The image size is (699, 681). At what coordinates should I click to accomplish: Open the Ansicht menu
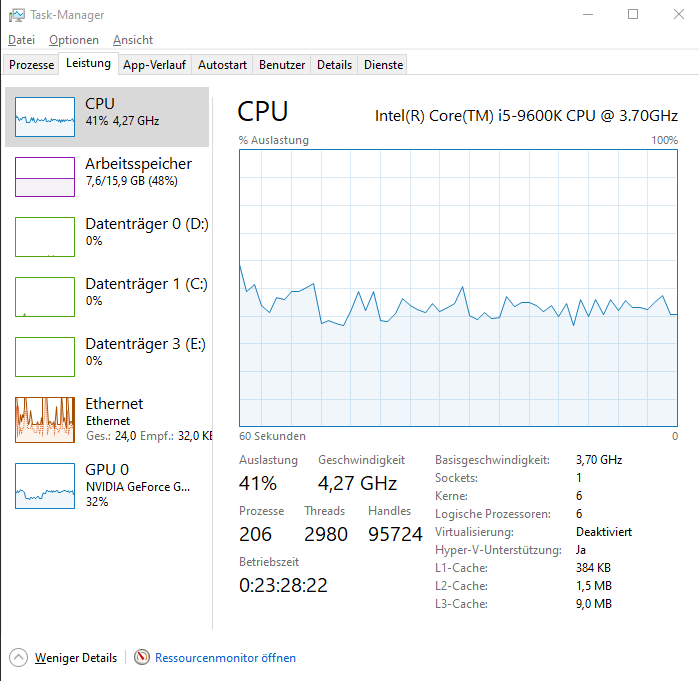pos(133,40)
